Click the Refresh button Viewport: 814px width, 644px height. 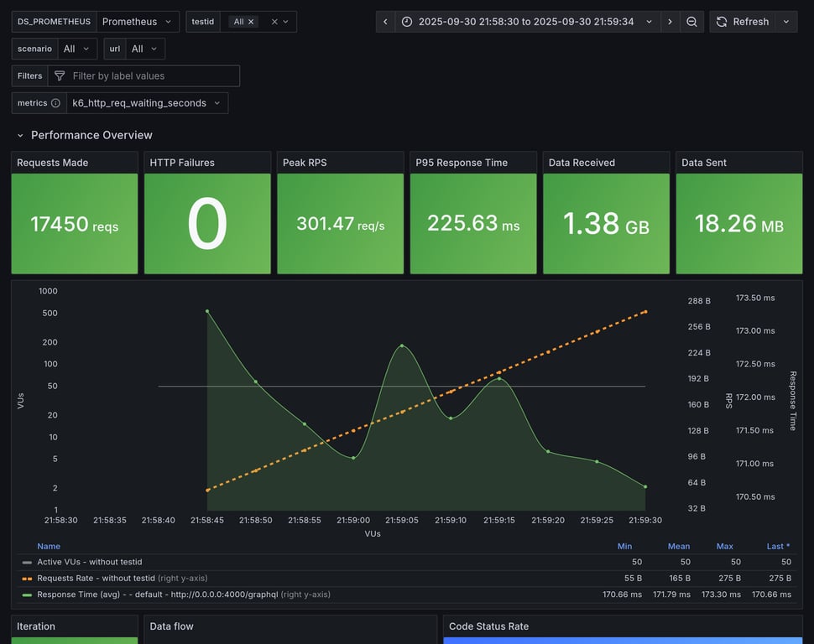coord(741,22)
